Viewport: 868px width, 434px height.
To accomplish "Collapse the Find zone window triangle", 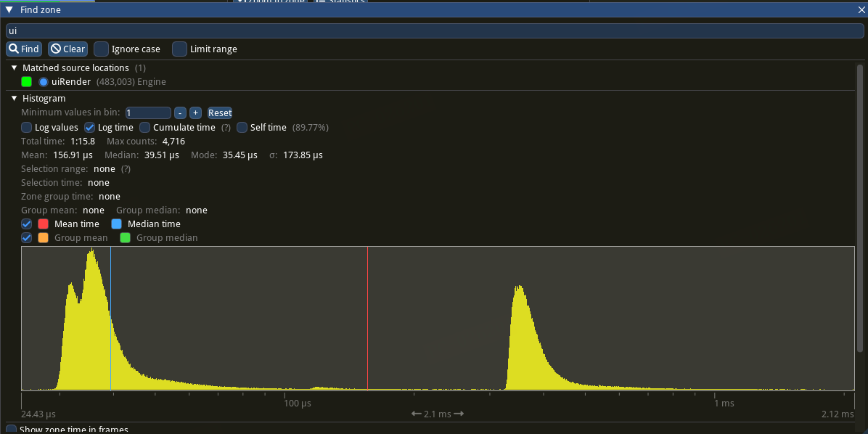I will pyautogui.click(x=9, y=9).
